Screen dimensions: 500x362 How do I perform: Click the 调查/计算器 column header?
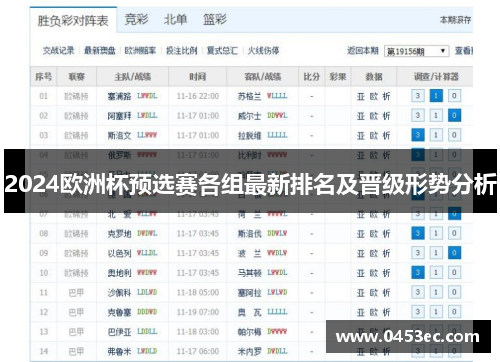[x=436, y=77]
